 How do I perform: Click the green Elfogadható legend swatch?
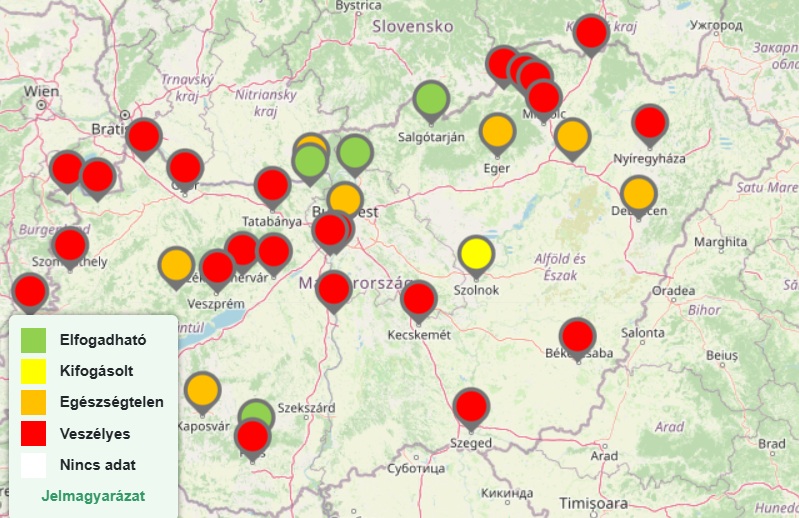click(x=34, y=340)
